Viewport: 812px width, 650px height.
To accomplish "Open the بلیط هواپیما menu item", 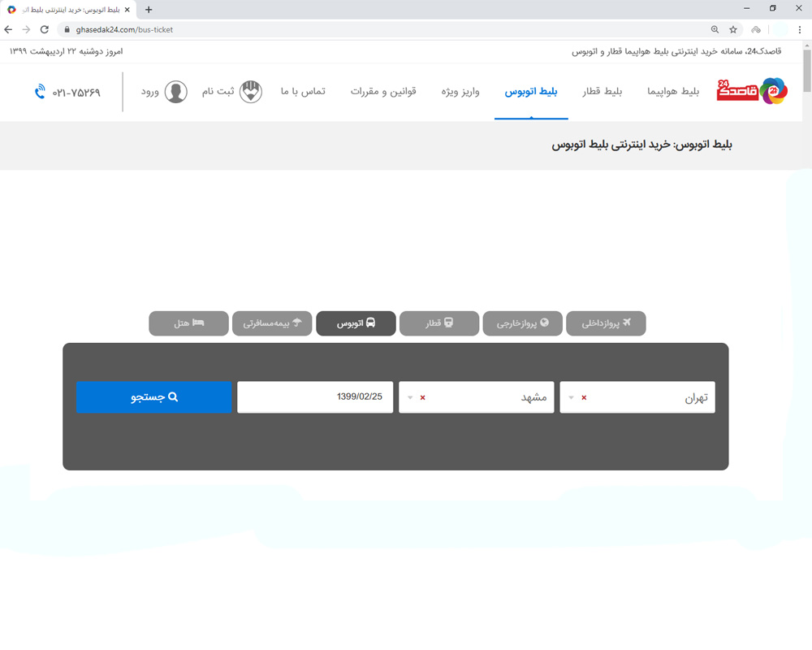I will pyautogui.click(x=673, y=92).
